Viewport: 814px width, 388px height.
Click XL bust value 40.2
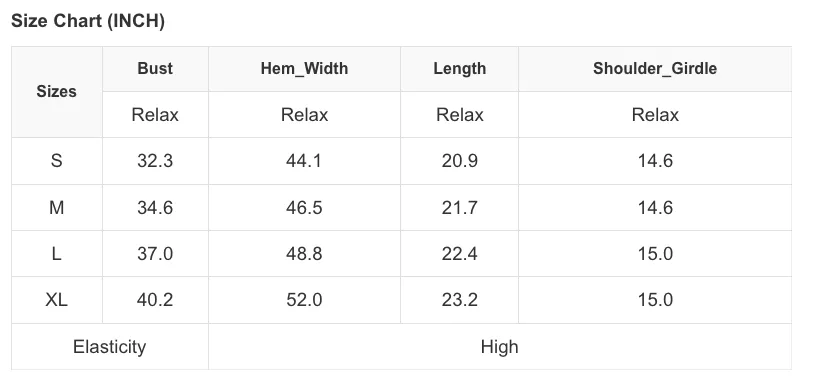[155, 300]
